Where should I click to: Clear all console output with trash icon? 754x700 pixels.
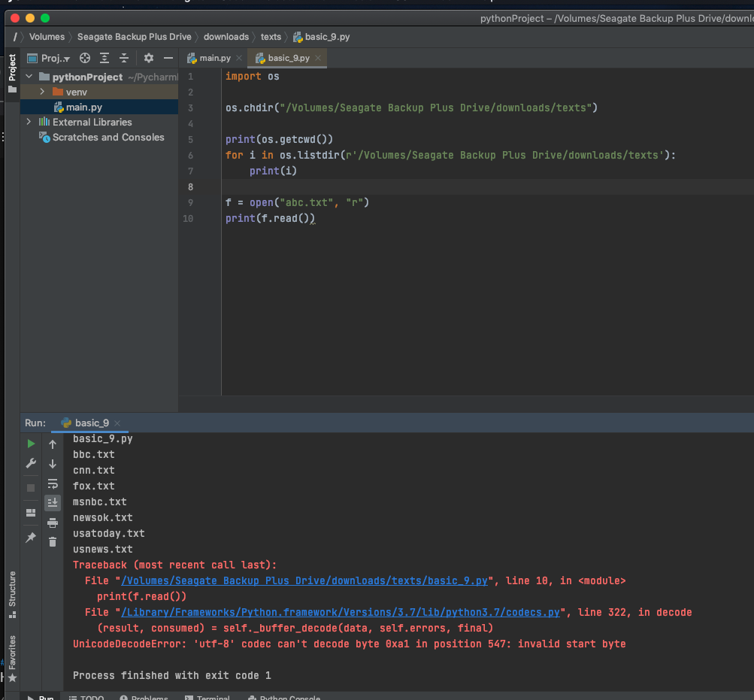53,542
